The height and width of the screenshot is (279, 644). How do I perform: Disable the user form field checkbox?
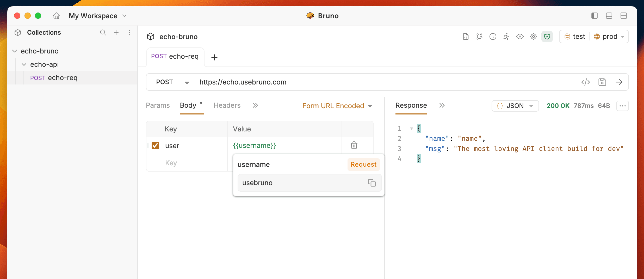(156, 145)
